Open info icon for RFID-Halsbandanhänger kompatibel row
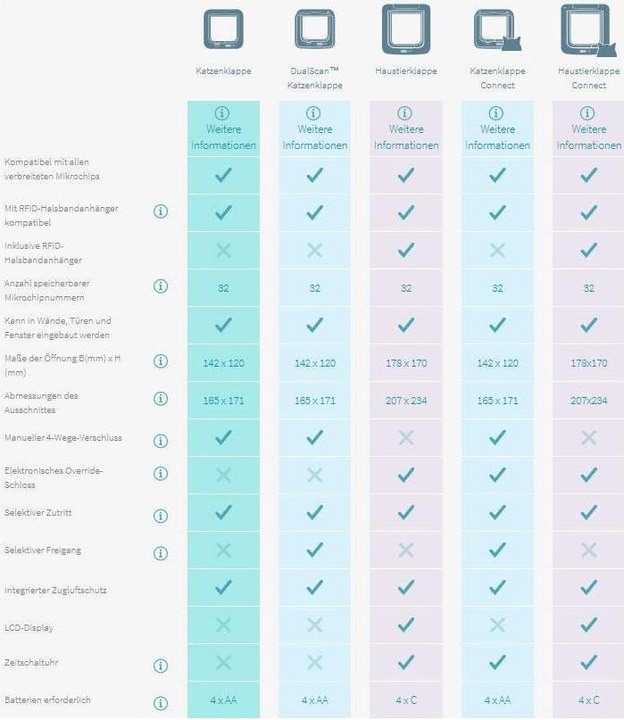The width and height of the screenshot is (624, 720). point(160,212)
